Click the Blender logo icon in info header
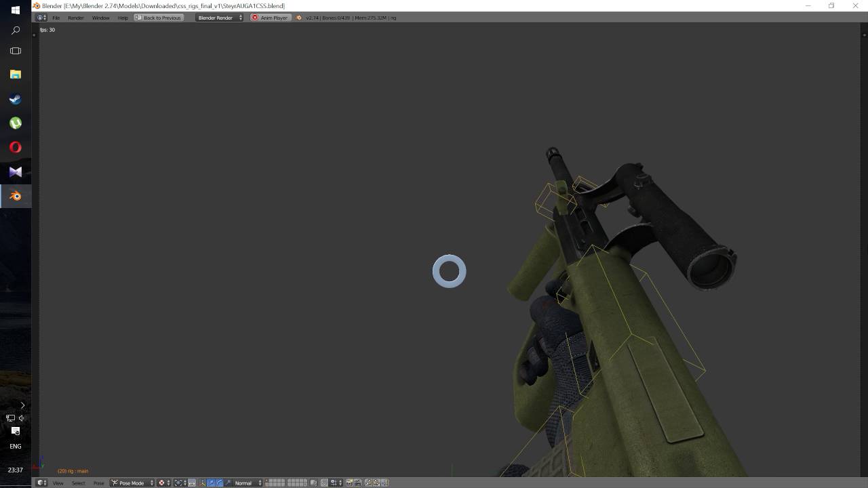Screen dimensions: 868x488 point(299,18)
